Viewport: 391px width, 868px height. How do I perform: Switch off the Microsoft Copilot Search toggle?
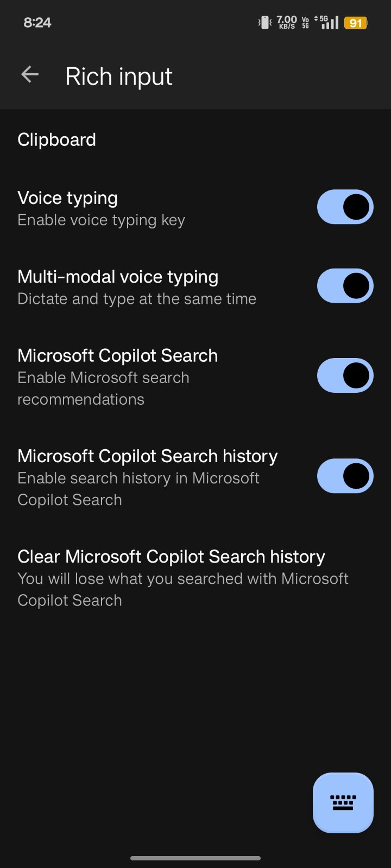pyautogui.click(x=345, y=375)
